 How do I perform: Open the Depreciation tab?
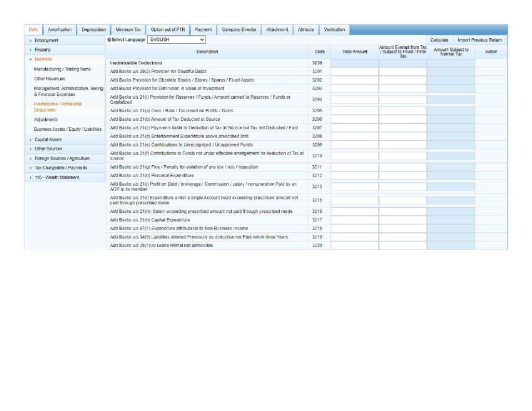[94, 30]
